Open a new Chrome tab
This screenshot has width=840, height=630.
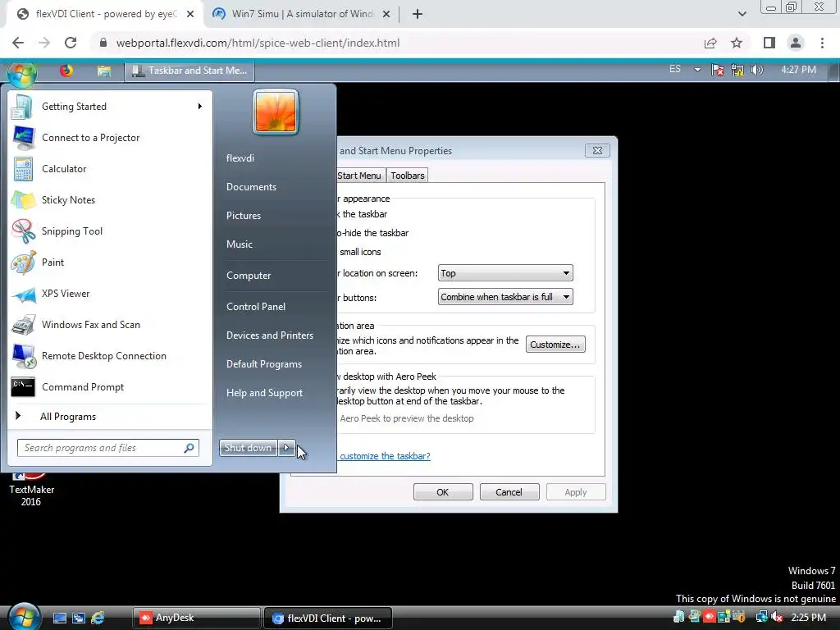418,14
